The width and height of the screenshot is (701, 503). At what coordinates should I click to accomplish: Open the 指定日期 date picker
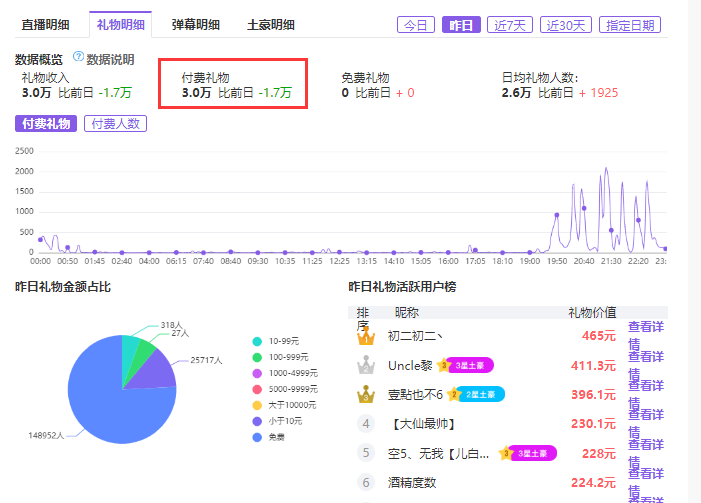coord(630,25)
